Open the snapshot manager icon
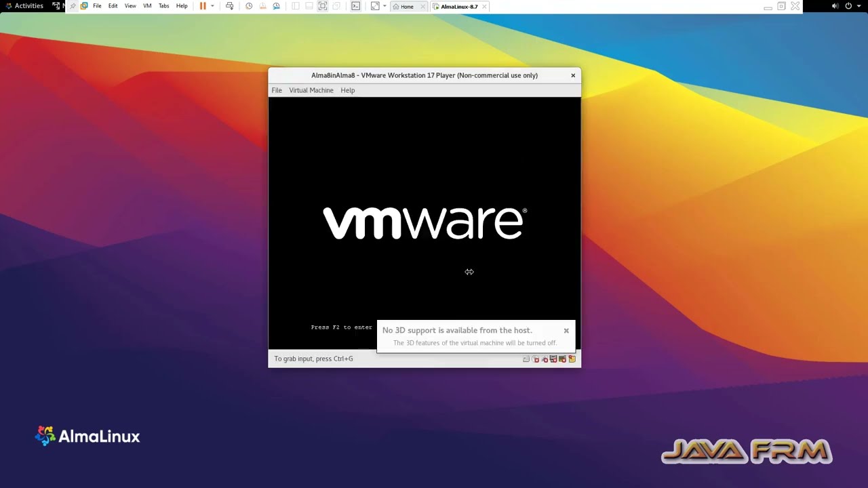Screen dimensions: 868x488 pos(276,6)
